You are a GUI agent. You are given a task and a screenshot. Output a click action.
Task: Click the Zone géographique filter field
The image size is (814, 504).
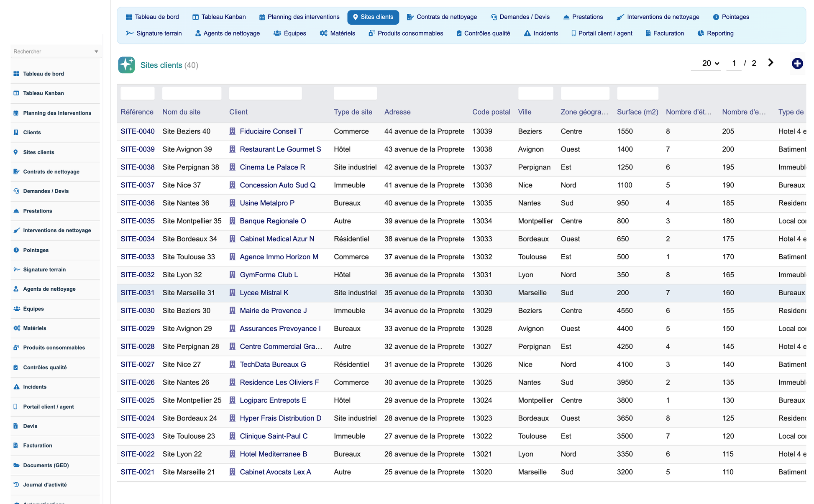coord(585,93)
